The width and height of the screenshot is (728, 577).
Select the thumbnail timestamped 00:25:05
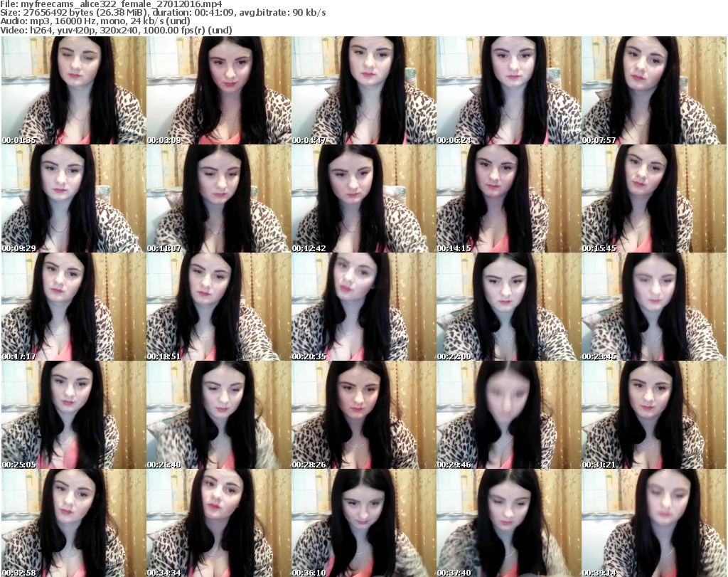pyautogui.click(x=73, y=415)
